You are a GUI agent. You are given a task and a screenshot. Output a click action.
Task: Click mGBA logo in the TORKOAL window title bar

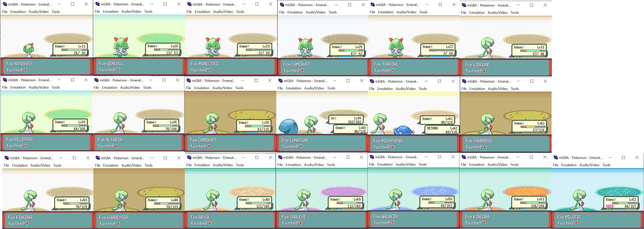coord(373,4)
